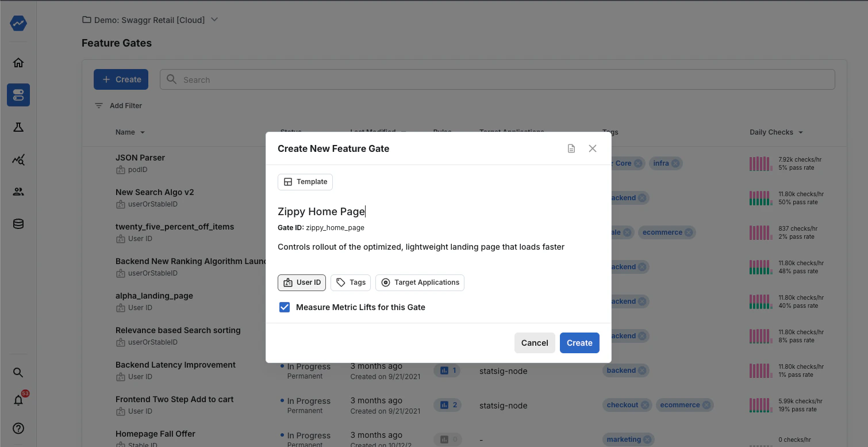Viewport: 868px width, 447px height.
Task: Open the Name column sort dropdown
Action: tap(130, 132)
